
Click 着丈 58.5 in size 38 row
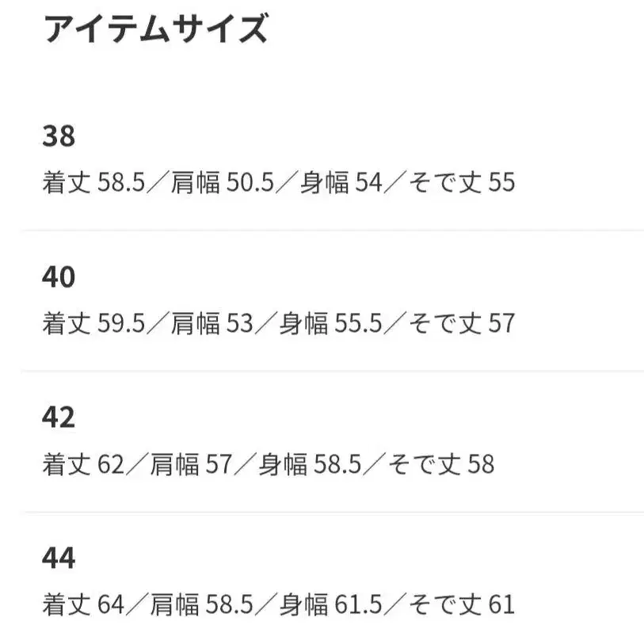coord(94,183)
